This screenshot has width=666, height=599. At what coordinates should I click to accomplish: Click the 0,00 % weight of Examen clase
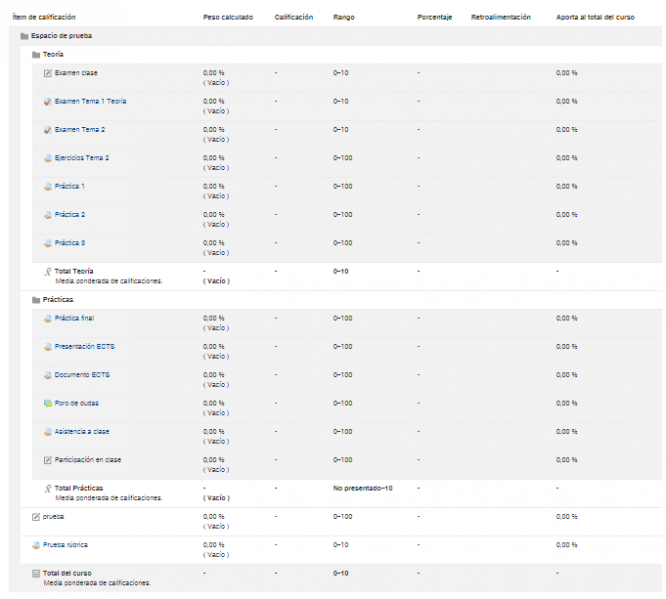[x=214, y=73]
